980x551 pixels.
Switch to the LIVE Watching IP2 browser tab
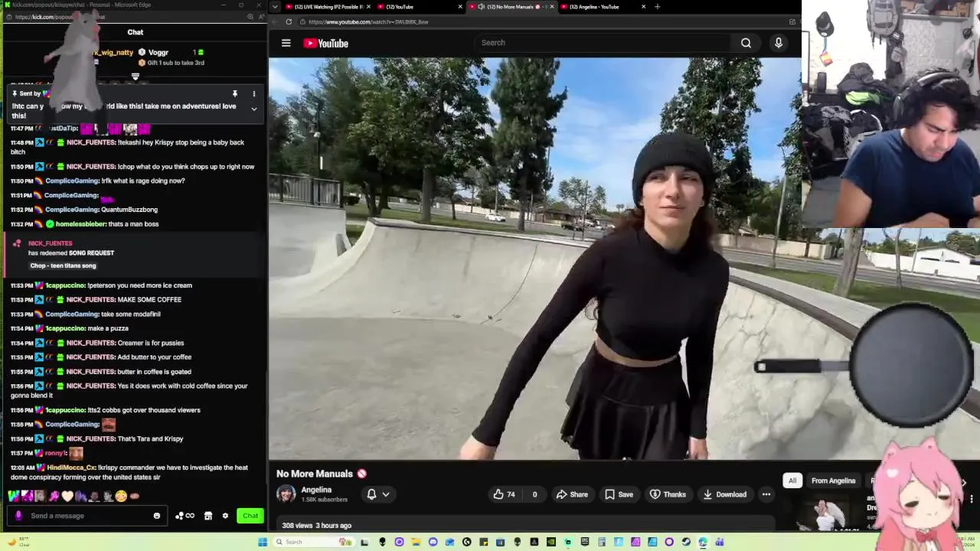(x=329, y=7)
